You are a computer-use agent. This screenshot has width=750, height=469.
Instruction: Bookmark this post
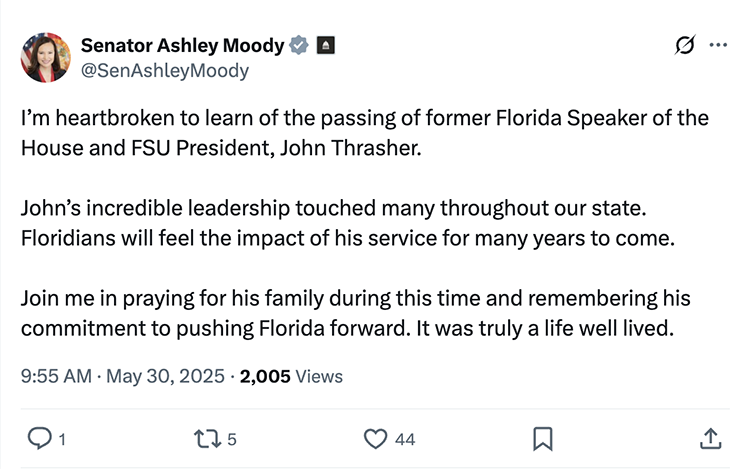click(543, 438)
